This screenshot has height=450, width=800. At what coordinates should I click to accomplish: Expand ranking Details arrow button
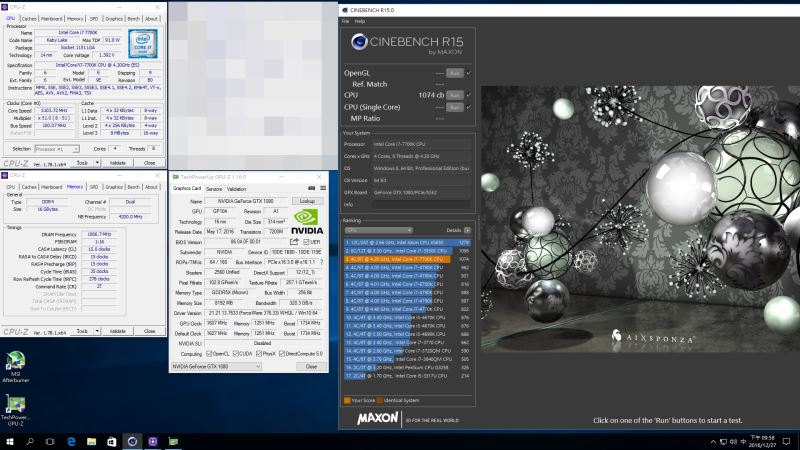(x=467, y=230)
